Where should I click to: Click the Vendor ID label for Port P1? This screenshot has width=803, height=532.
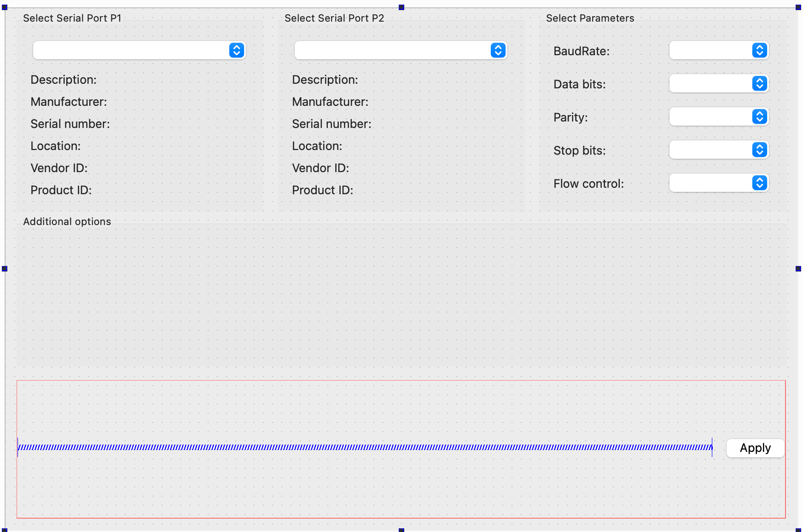click(x=58, y=168)
